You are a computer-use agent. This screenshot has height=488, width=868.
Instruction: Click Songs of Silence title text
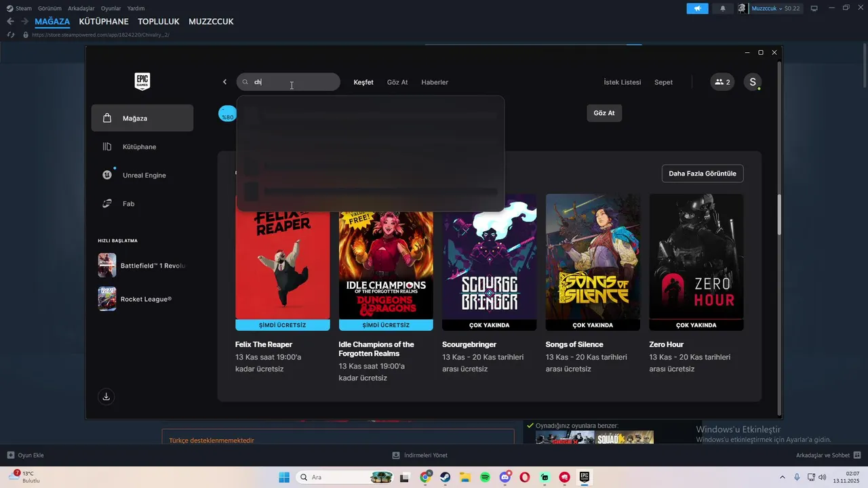(x=574, y=344)
